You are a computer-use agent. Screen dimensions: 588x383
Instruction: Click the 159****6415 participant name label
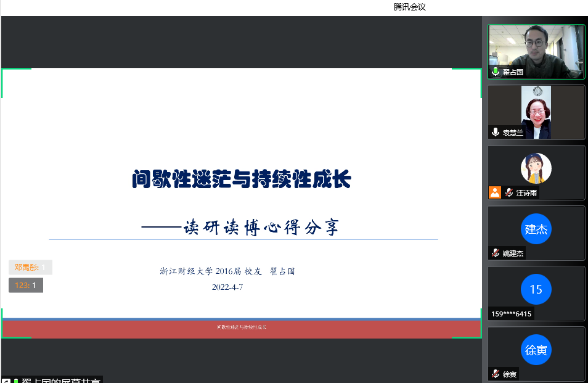[x=512, y=313]
